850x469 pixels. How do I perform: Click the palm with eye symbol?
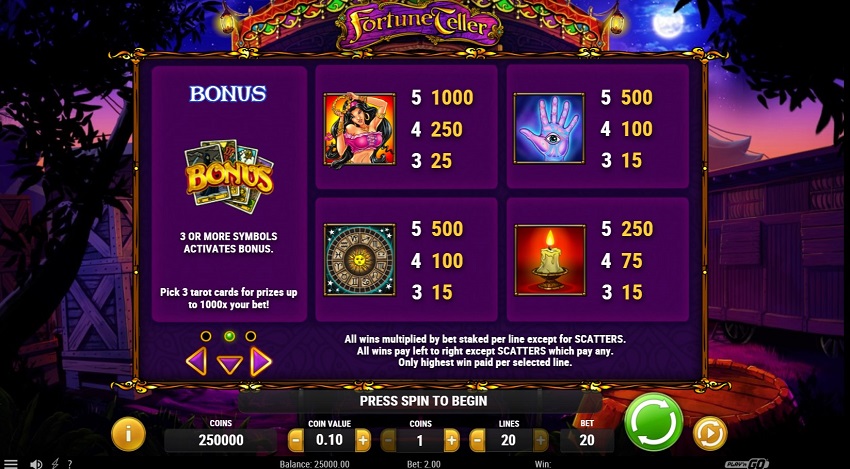coord(549,129)
